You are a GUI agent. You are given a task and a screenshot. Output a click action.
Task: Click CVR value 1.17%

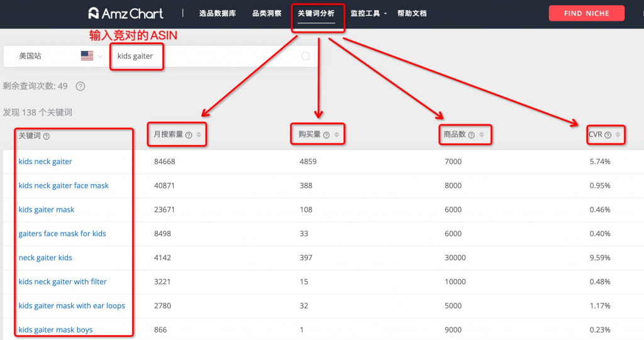pos(600,306)
